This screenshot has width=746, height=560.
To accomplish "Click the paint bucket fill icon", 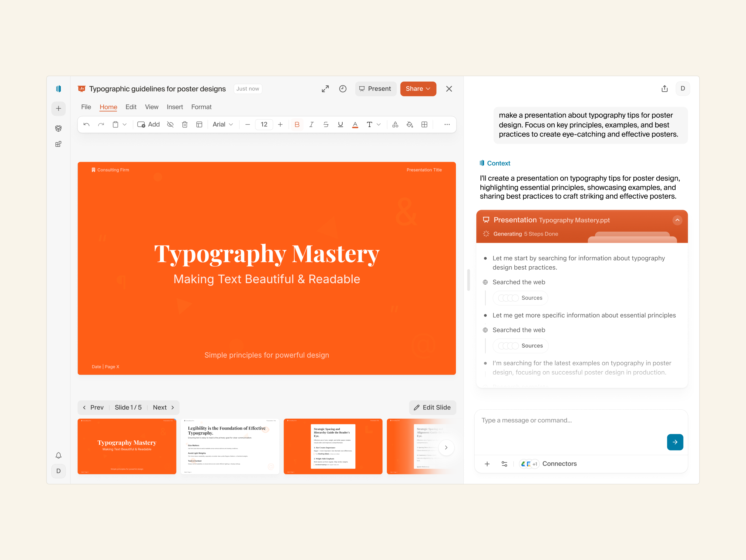I will coord(410,125).
